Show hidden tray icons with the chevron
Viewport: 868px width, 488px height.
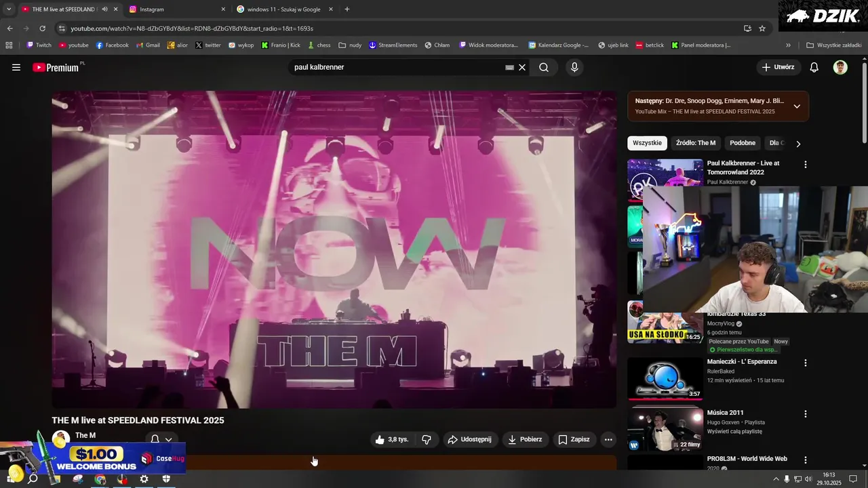(x=776, y=479)
